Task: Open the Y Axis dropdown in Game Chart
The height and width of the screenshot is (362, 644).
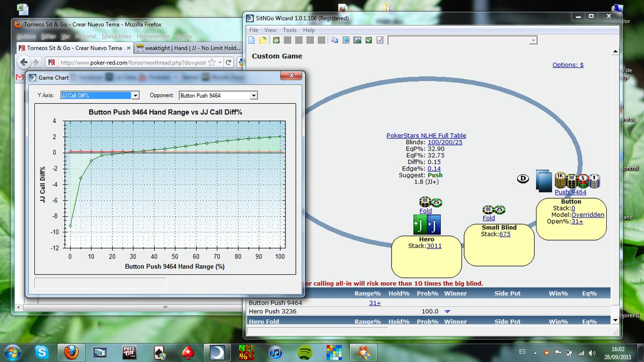Action: pyautogui.click(x=135, y=95)
